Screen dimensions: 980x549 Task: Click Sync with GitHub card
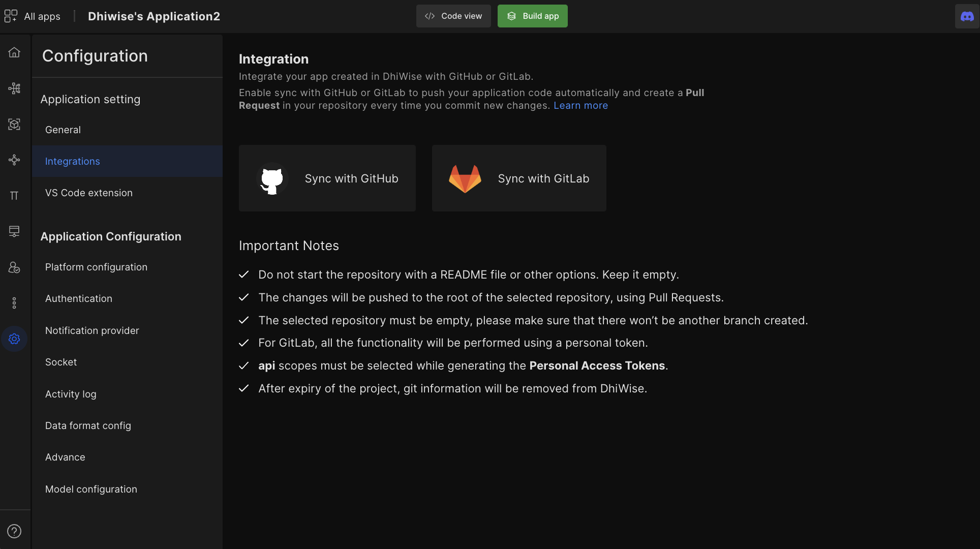(x=327, y=178)
